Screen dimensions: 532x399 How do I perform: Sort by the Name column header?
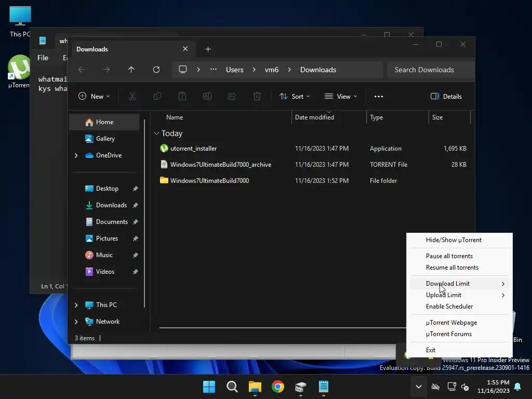175,117
